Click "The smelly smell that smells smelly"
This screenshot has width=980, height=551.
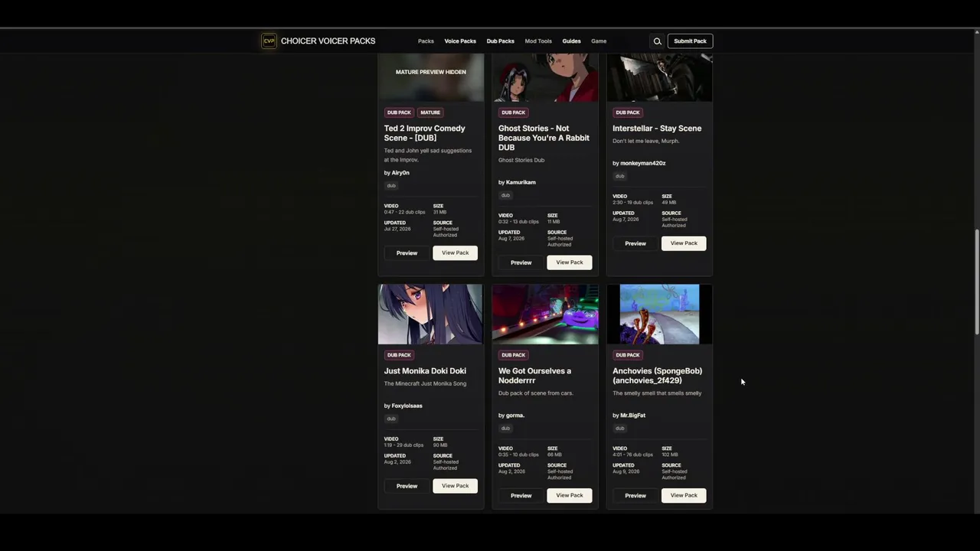pyautogui.click(x=657, y=393)
